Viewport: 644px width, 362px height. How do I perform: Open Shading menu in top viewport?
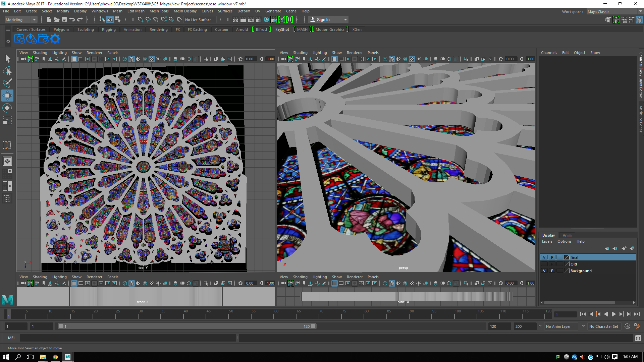[x=40, y=53]
